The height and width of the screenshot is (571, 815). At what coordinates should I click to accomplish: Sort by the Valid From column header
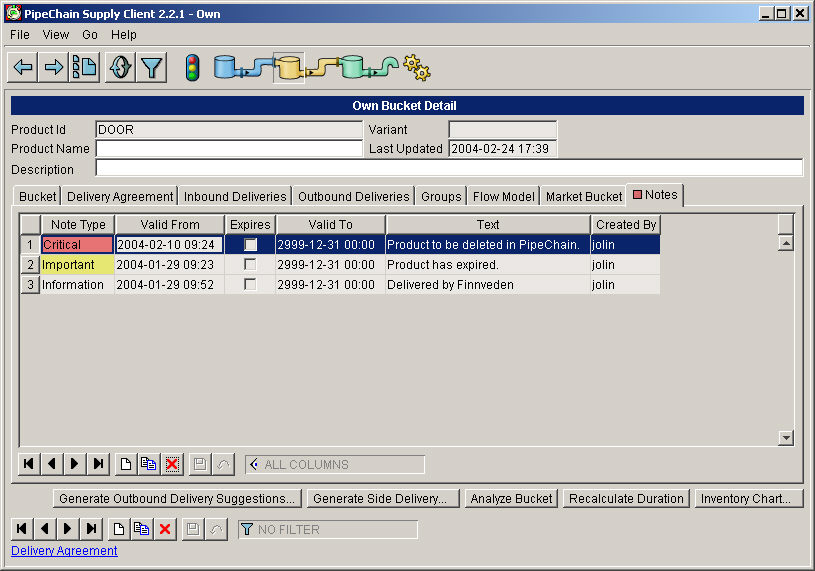point(169,224)
